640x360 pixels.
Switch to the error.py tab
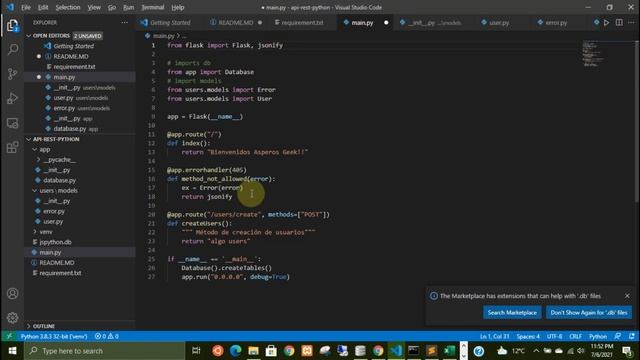coord(556,22)
